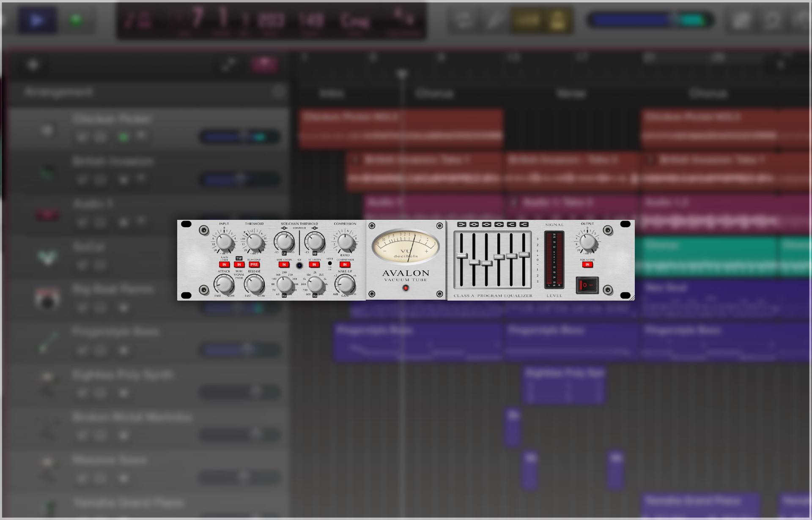Click the GR indicator lamp
Image resolution: width=812 pixels, height=520 pixels.
299,265
